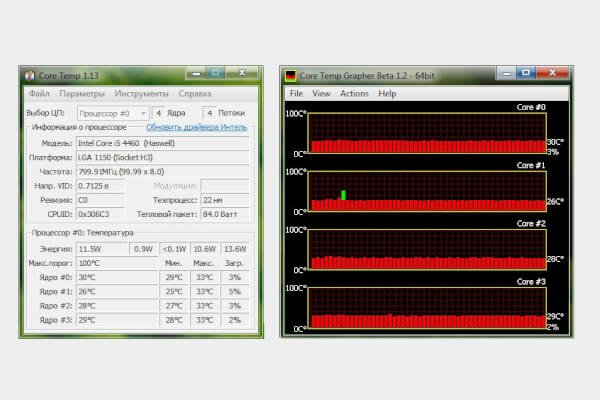Expand the Процессор #0 dropdown
The width and height of the screenshot is (600, 400).
112,113
